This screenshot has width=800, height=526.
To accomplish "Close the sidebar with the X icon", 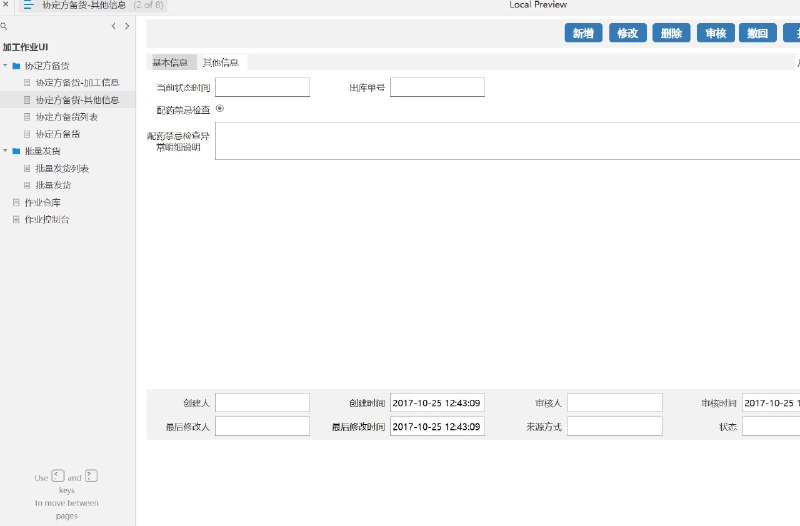I will click(x=6, y=4).
